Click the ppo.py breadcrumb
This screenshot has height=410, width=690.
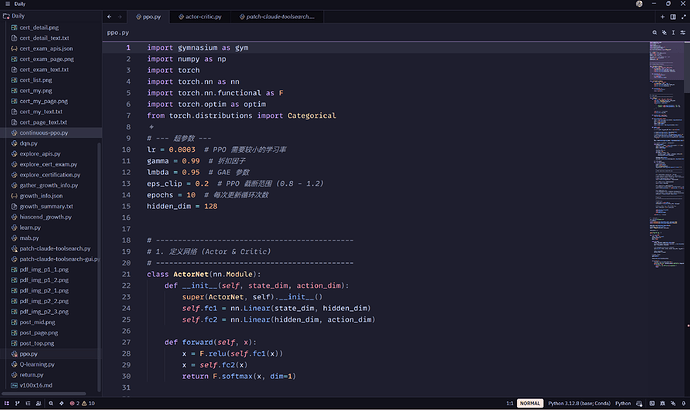pyautogui.click(x=118, y=33)
